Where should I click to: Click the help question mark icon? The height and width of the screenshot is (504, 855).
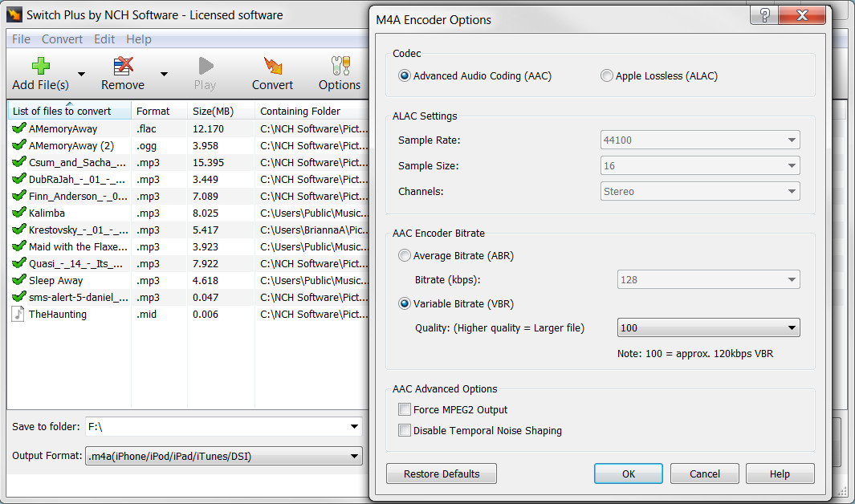pos(763,14)
